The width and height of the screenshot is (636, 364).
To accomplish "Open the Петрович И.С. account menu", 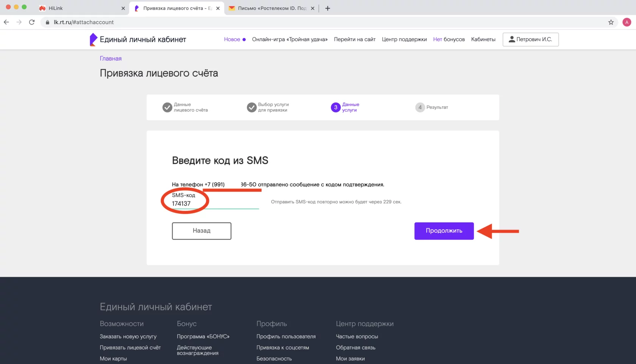I will [x=530, y=39].
